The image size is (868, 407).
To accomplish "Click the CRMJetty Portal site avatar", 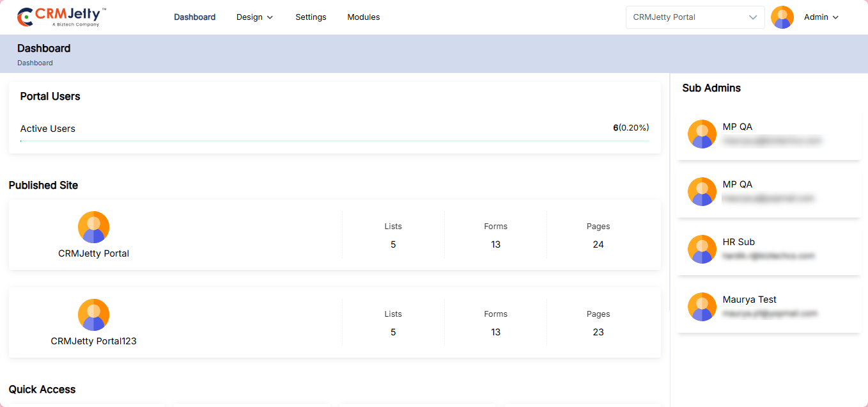I will coord(94,227).
